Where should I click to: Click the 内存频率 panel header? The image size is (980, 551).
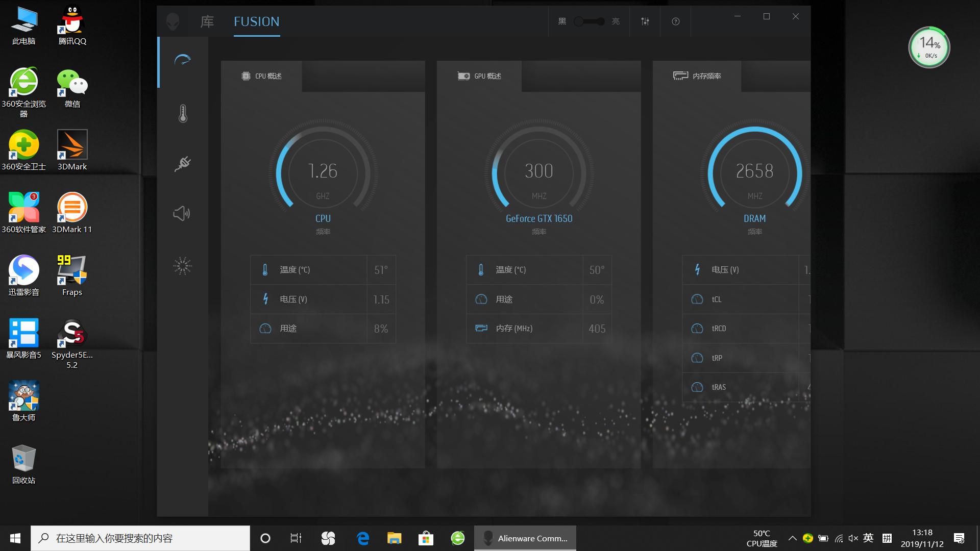pyautogui.click(x=697, y=76)
